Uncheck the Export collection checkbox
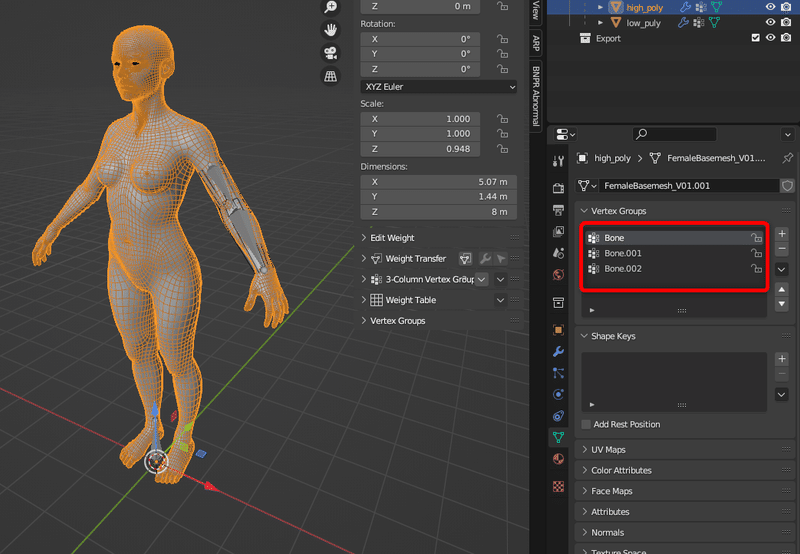This screenshot has height=554, width=800. [756, 38]
